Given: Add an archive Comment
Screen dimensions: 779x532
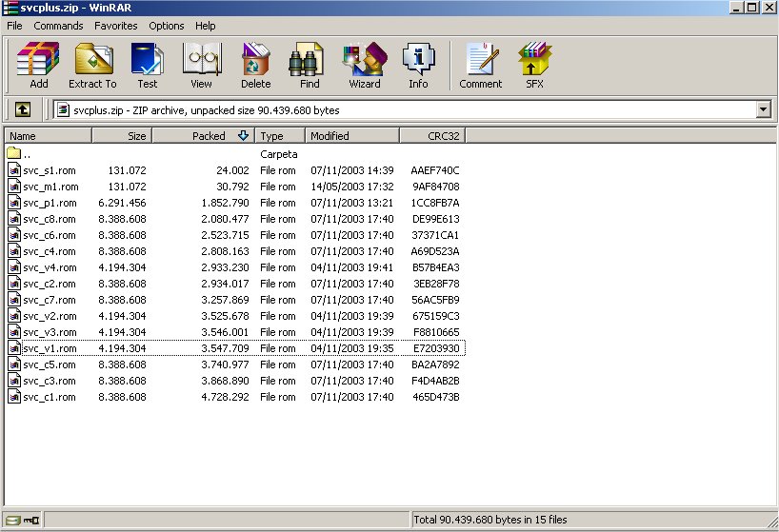Looking at the screenshot, I should tap(480, 66).
